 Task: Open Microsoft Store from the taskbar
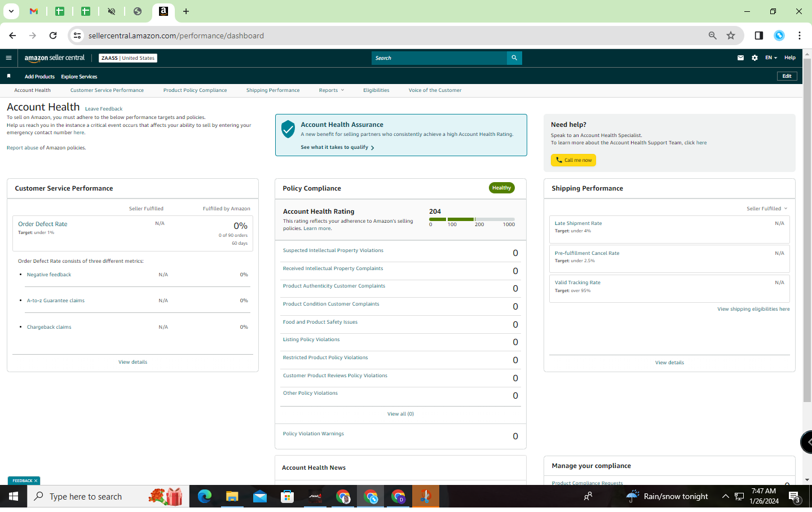click(288, 496)
